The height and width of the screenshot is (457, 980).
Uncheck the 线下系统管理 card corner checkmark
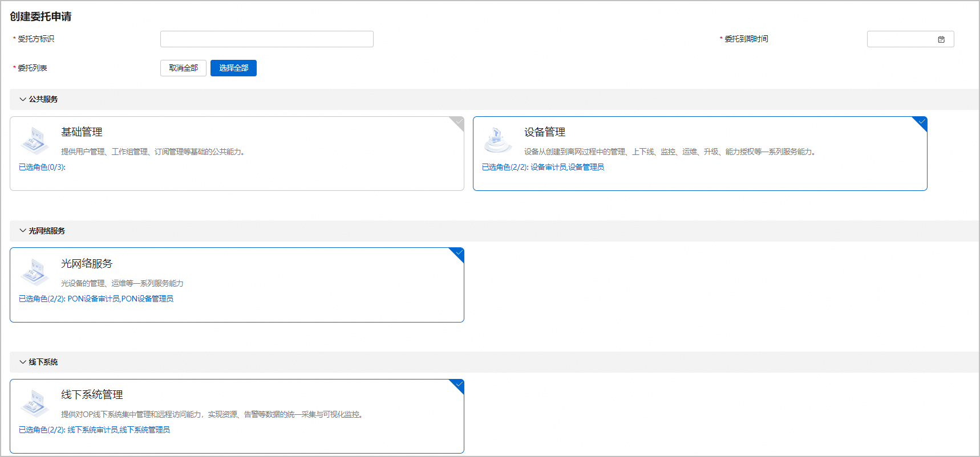458,385
